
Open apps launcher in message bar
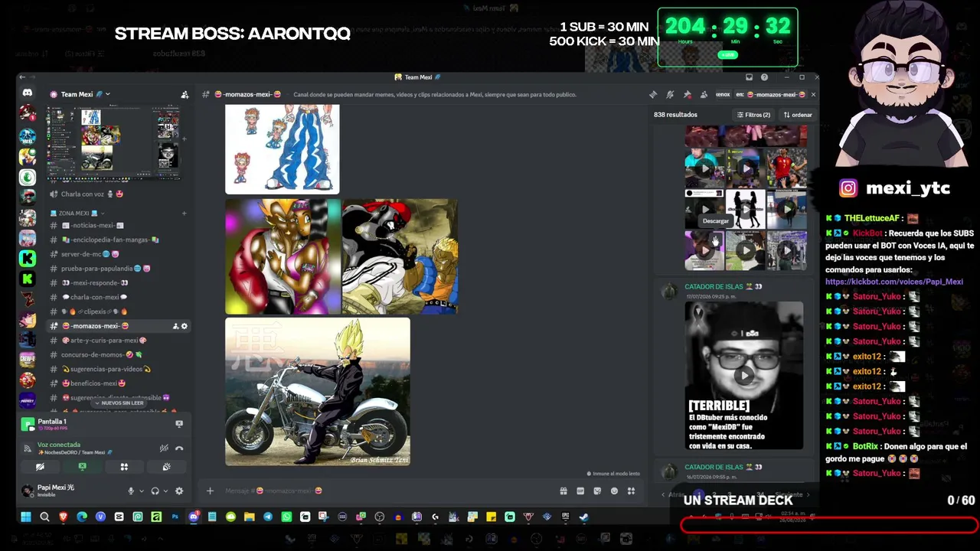tap(631, 491)
